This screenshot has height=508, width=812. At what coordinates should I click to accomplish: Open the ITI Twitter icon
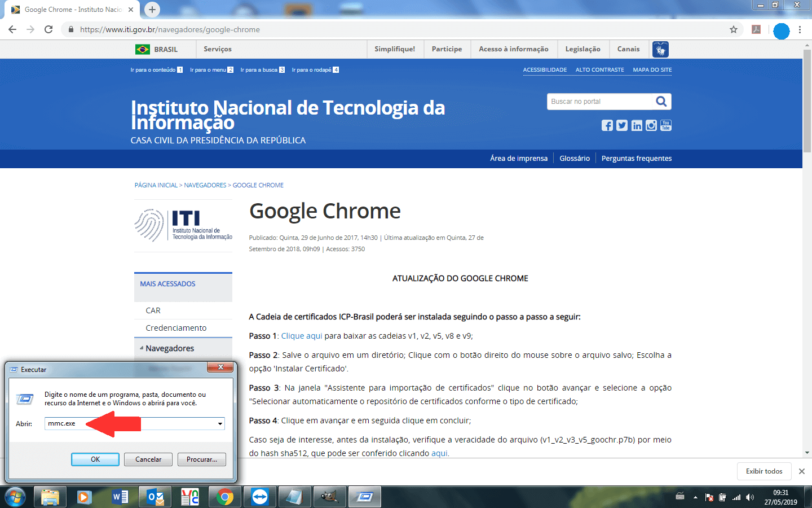click(x=621, y=125)
